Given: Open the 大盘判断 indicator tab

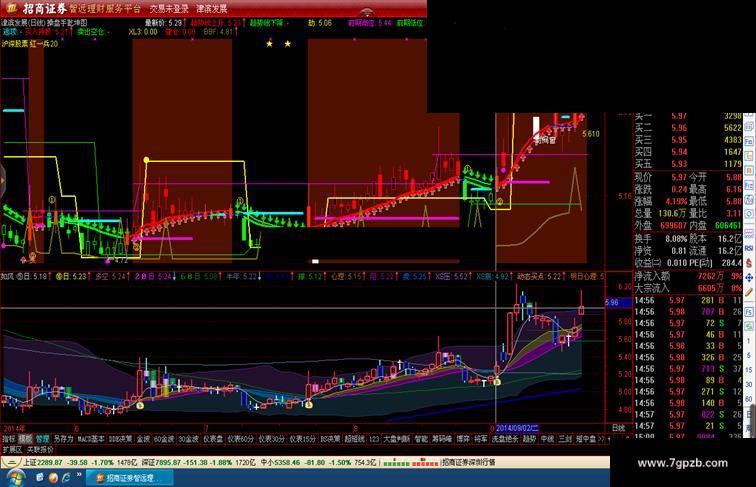Looking at the screenshot, I should 397,439.
